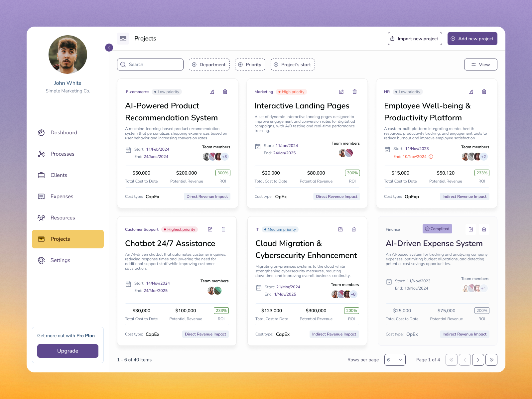The image size is (532, 399).
Task: Edit the Cloud Migration & Cybersecurity project
Action: point(340,229)
